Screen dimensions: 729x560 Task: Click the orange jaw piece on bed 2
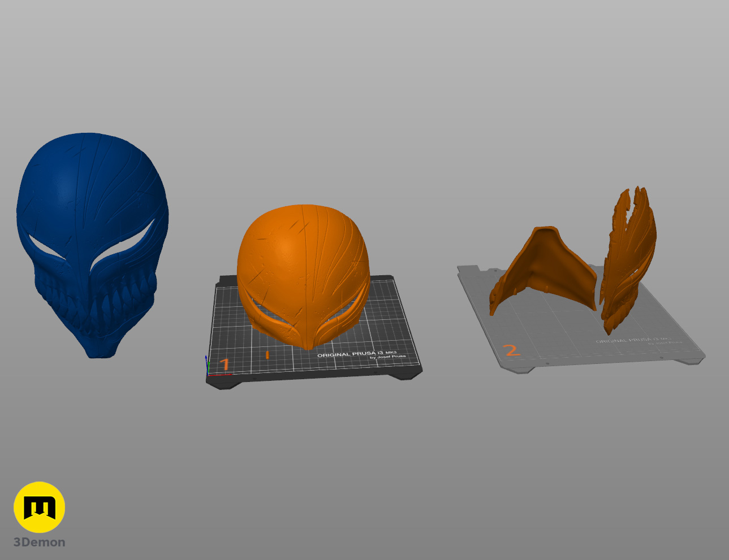click(542, 270)
